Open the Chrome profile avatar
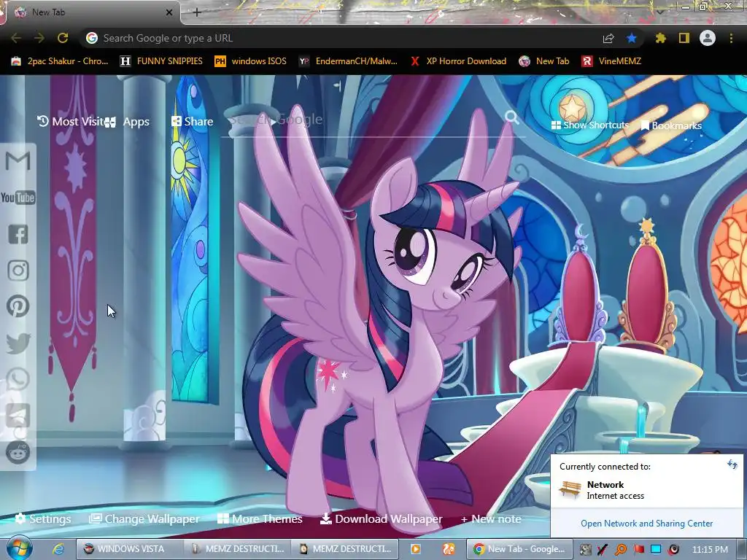 click(x=708, y=38)
